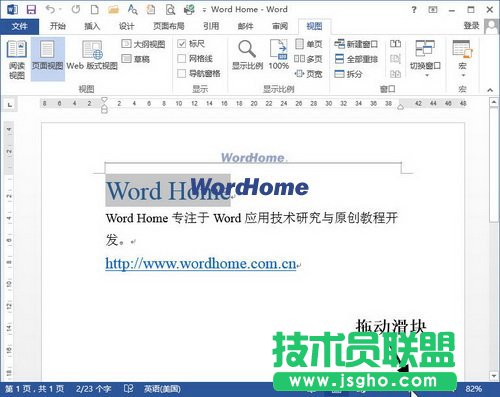The image size is (500, 397).
Task: Enable the Gridlines (网格线) checkbox
Action: (182, 59)
